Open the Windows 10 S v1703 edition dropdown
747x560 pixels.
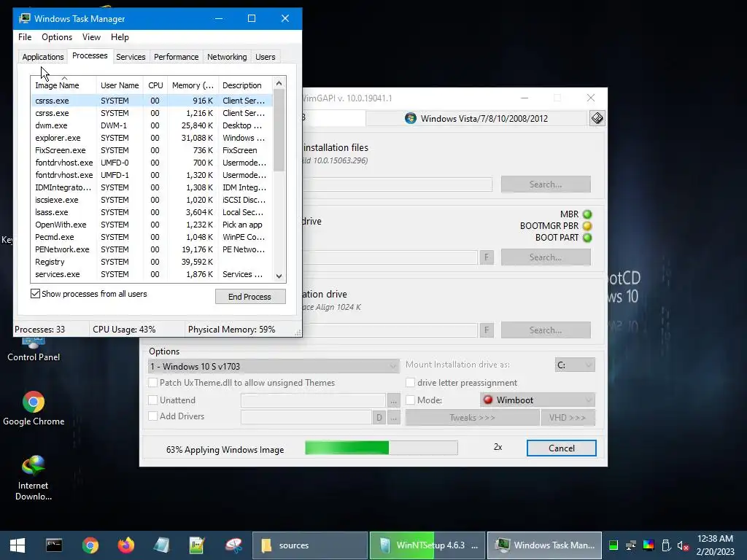273,366
